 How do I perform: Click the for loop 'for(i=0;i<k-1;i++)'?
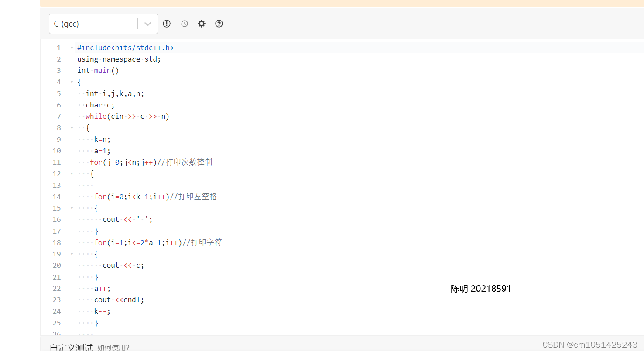point(131,197)
